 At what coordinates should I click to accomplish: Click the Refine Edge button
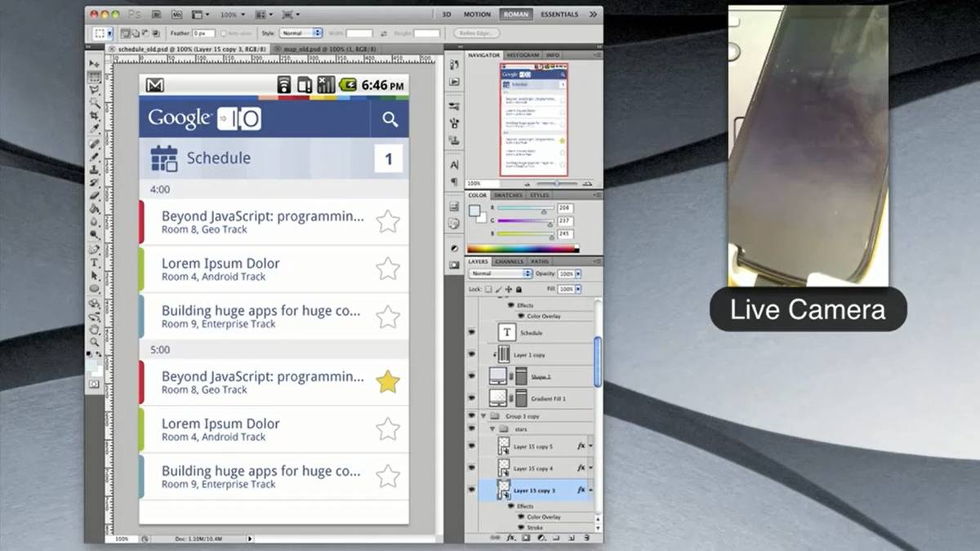coord(475,33)
